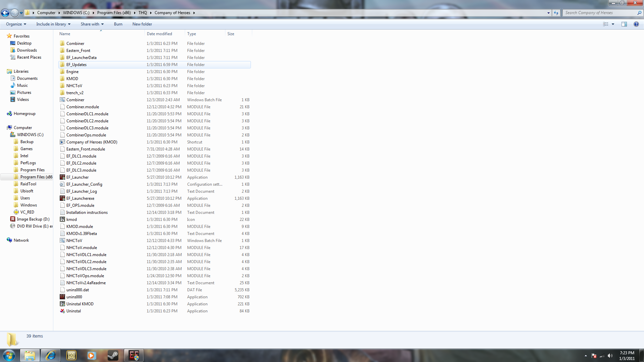Switch to the Eastern Front launcher taskbar button
Screen dimensions: 644x362
coord(134,355)
